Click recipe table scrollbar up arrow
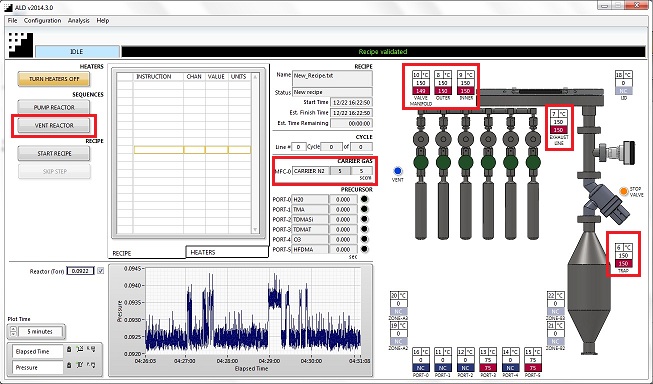This screenshot has height=384, width=653. tap(255, 77)
